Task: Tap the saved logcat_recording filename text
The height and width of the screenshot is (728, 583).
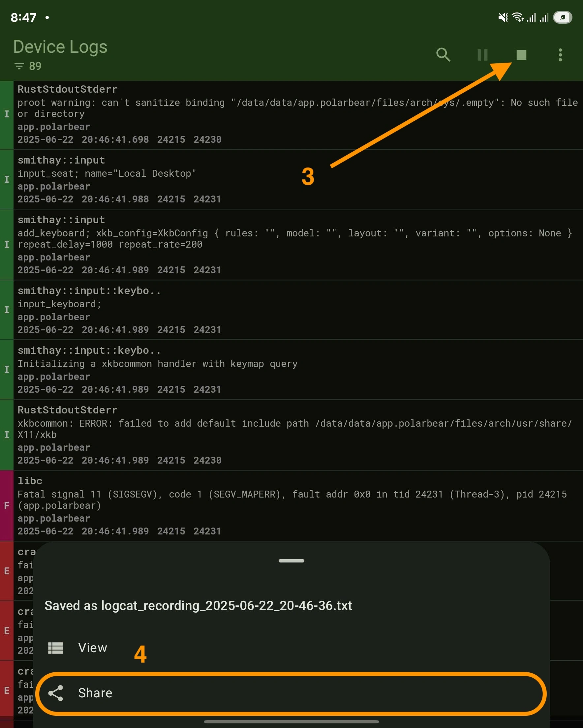Action: pyautogui.click(x=226, y=605)
